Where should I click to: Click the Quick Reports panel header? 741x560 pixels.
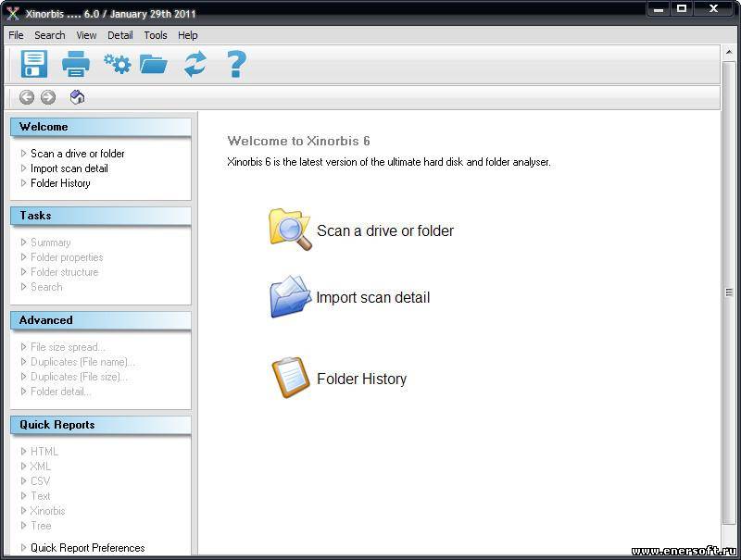pos(101,425)
